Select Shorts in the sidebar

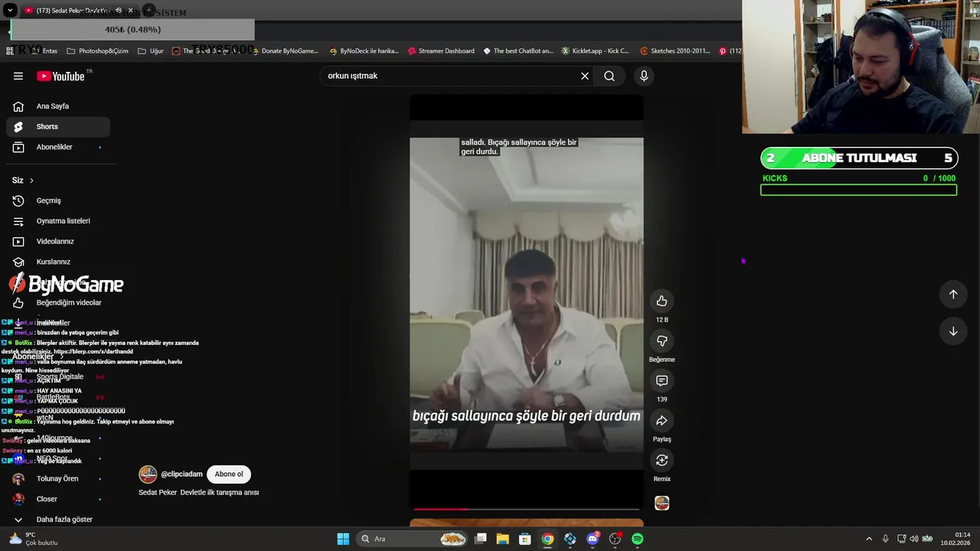[x=58, y=126]
